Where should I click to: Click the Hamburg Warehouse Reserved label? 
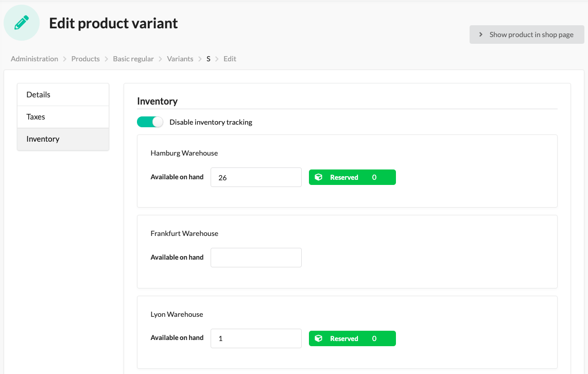[x=344, y=177]
